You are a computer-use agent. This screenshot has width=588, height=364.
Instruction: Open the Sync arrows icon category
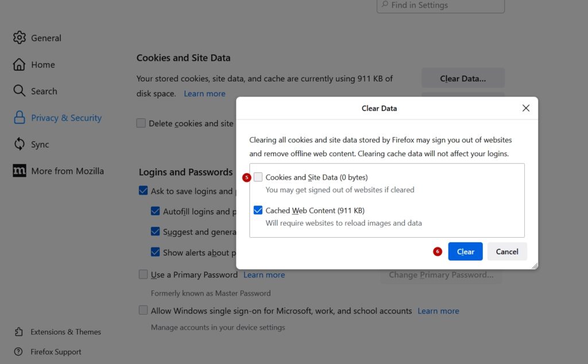point(19,144)
